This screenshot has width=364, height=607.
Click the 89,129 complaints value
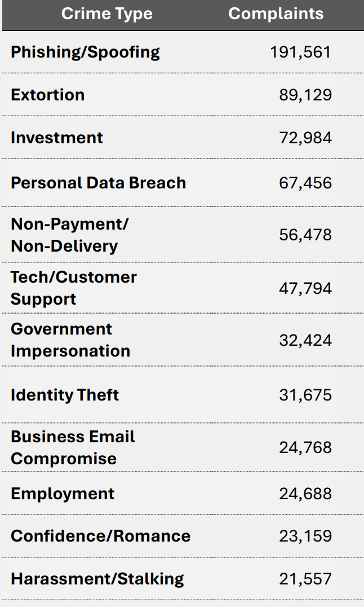point(305,95)
